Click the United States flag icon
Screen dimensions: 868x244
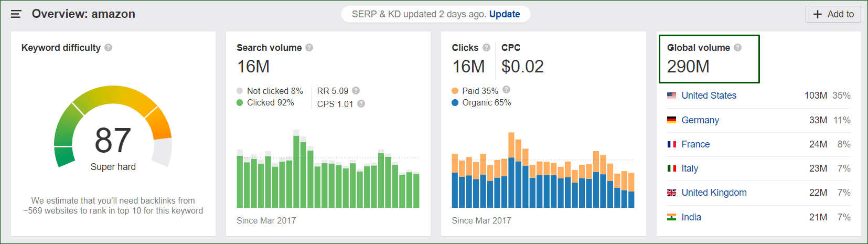671,96
